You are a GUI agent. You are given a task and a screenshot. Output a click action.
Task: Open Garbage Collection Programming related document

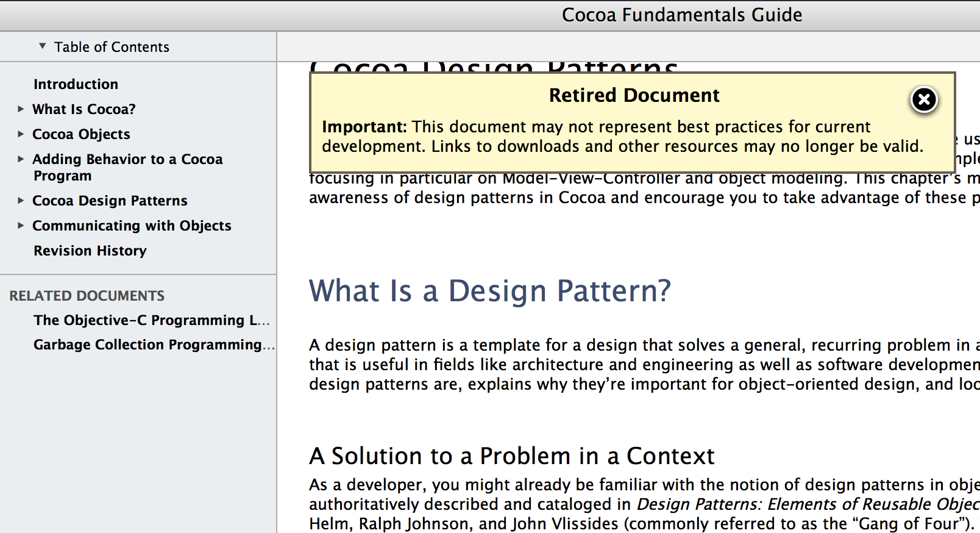click(x=154, y=345)
